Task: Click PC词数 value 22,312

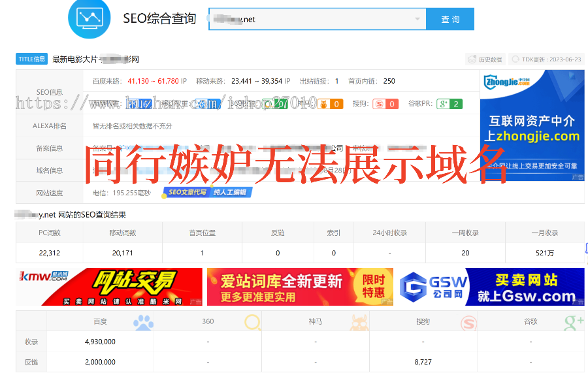Action: pyautogui.click(x=50, y=253)
